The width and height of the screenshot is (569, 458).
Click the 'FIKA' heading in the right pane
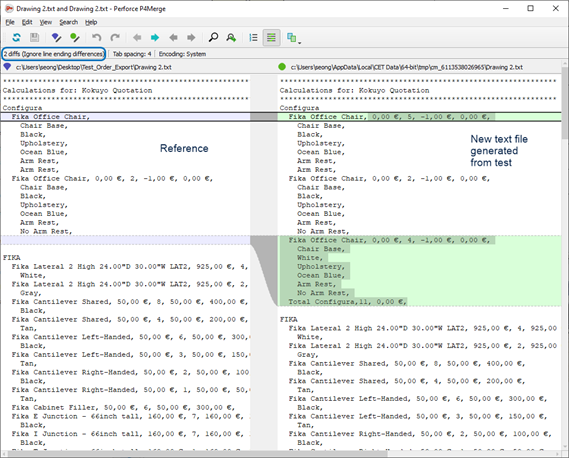pyautogui.click(x=288, y=319)
